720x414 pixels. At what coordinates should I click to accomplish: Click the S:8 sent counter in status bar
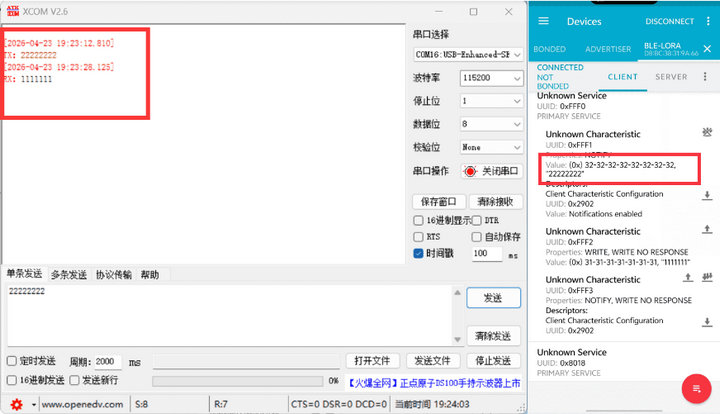click(x=141, y=404)
